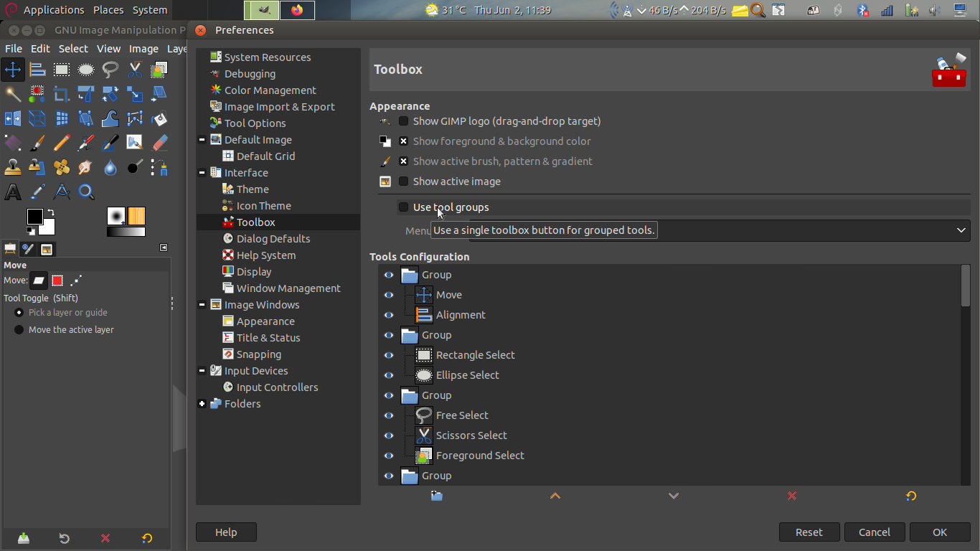
Task: Open the Icon Theme preferences page
Action: [x=263, y=206]
